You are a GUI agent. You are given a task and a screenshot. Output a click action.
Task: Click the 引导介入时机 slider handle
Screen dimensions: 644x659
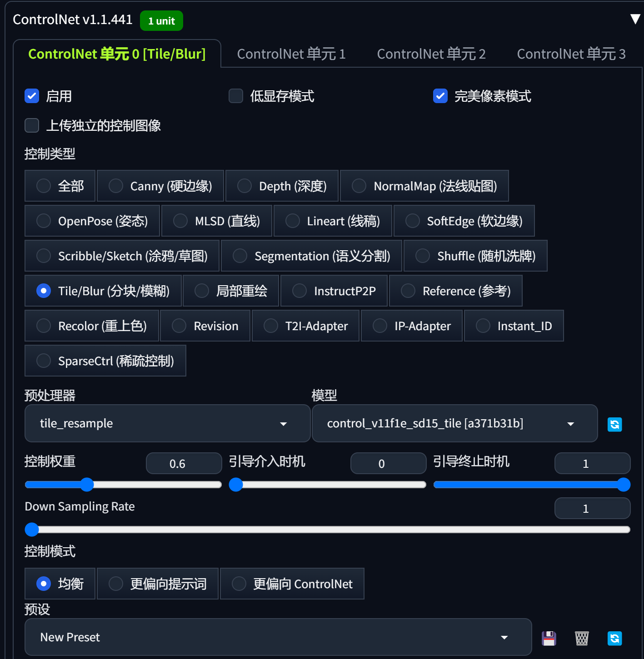236,485
